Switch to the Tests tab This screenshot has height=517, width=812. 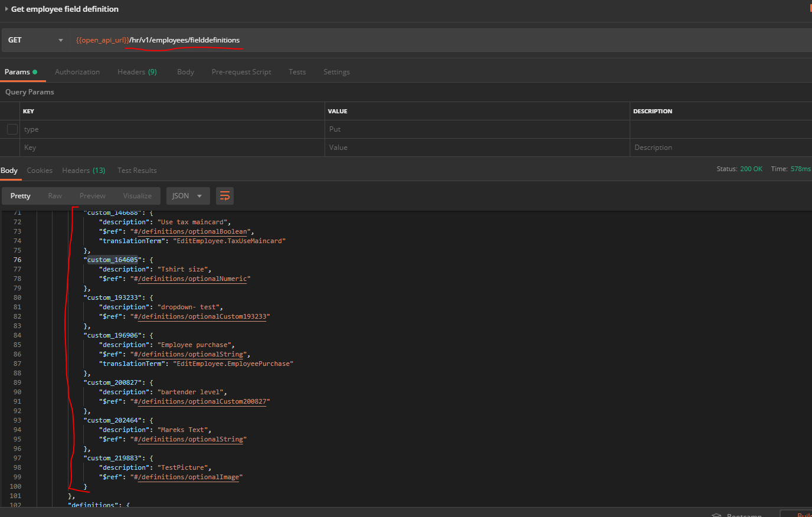coord(297,71)
